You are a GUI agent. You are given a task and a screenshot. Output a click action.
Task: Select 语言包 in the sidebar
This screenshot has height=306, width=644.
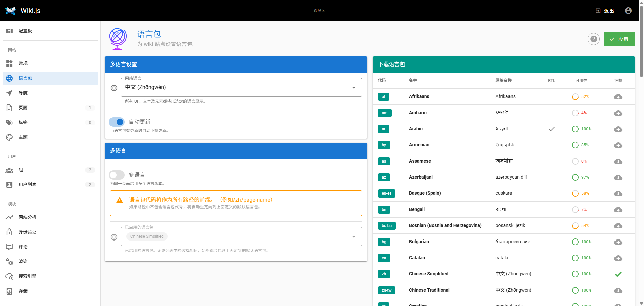pyautogui.click(x=50, y=78)
